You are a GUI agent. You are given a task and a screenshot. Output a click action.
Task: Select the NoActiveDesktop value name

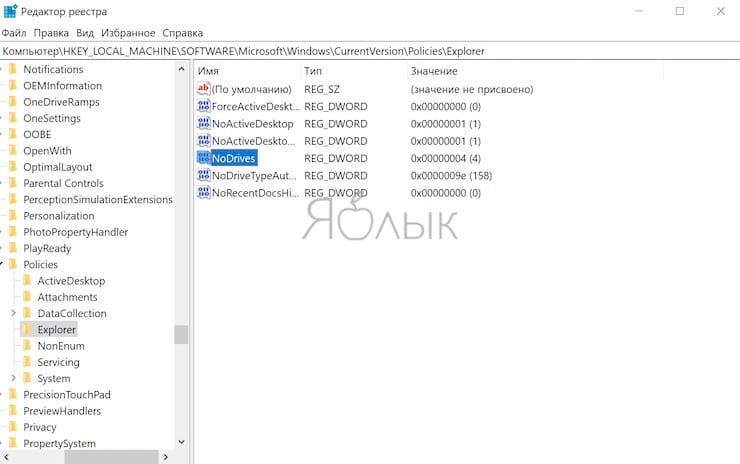click(252, 124)
